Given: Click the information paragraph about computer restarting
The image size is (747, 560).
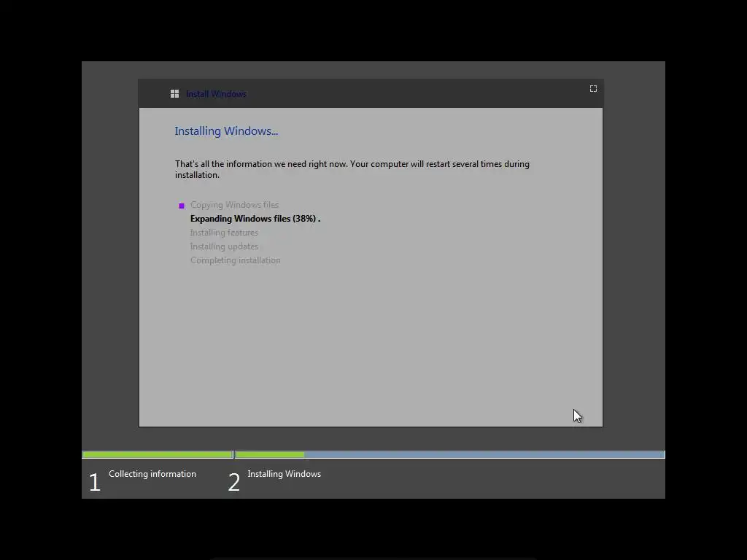Looking at the screenshot, I should pos(352,169).
